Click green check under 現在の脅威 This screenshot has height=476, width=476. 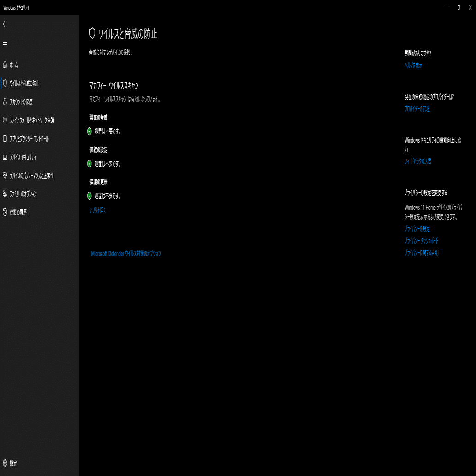[x=89, y=131]
